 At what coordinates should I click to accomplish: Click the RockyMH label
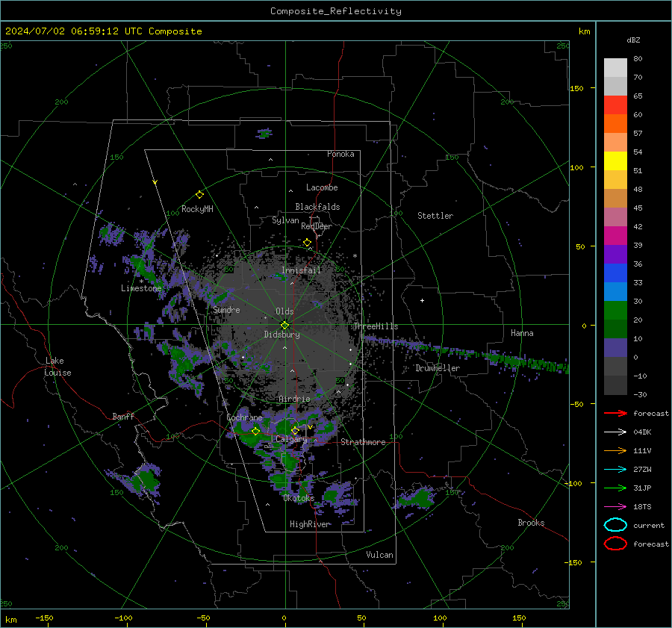pyautogui.click(x=197, y=209)
